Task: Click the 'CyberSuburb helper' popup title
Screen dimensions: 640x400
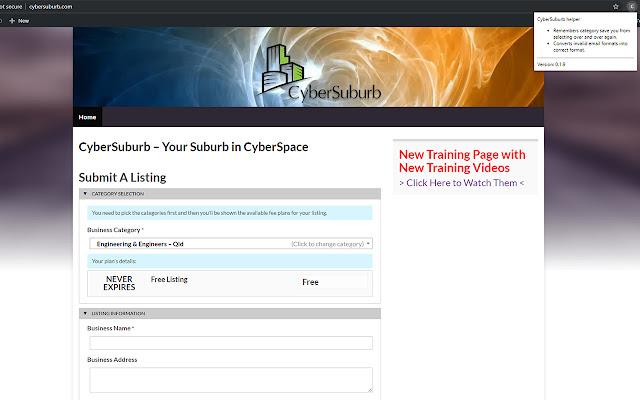Action: pyautogui.click(x=558, y=19)
